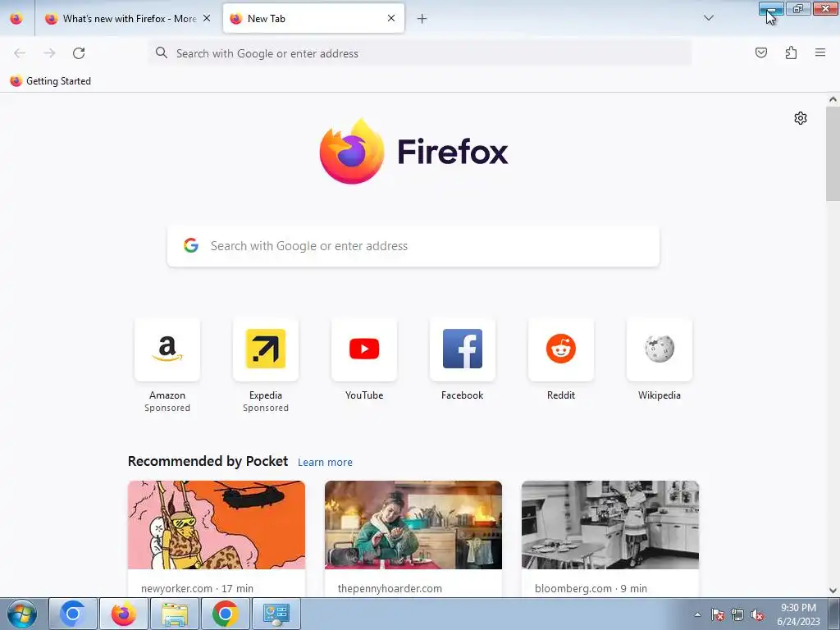Expand the list all tabs chevron
The image size is (840, 630).
tap(708, 18)
